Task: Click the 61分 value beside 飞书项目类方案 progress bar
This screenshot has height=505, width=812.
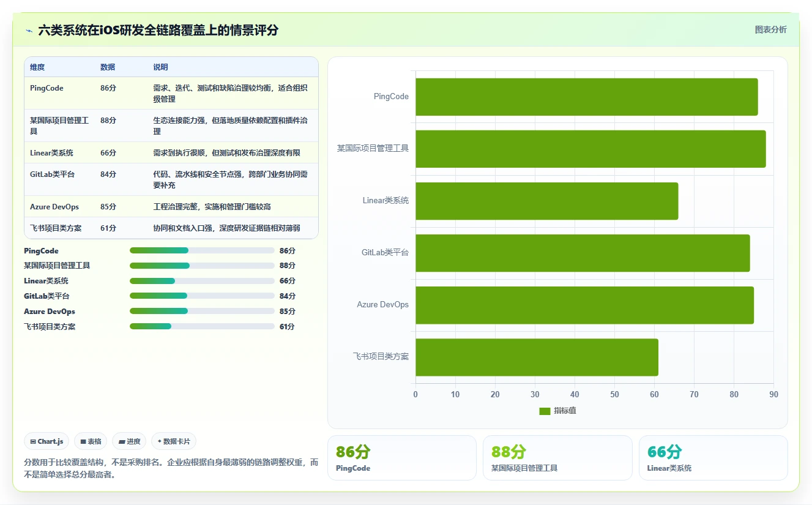Action: [287, 327]
